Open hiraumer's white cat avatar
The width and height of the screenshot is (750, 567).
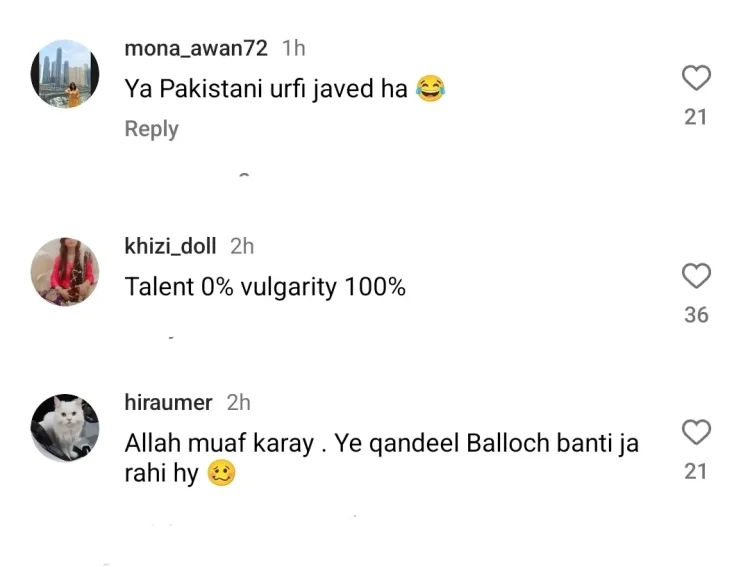tap(65, 428)
